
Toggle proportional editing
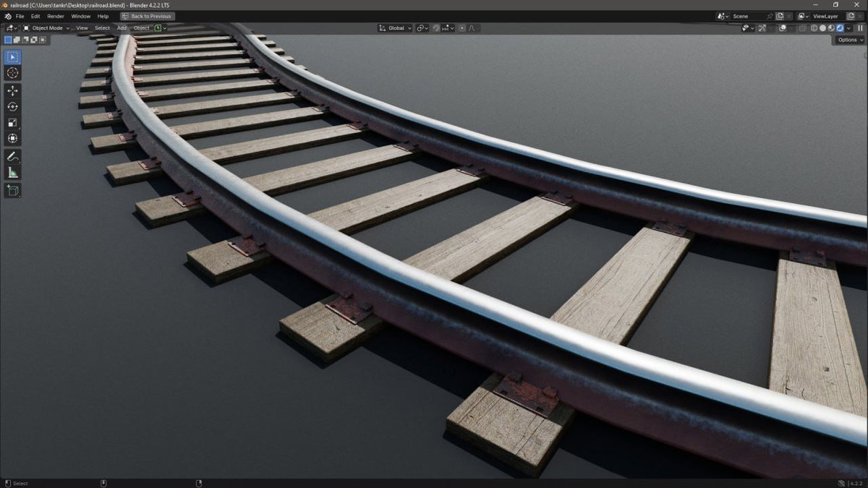461,27
